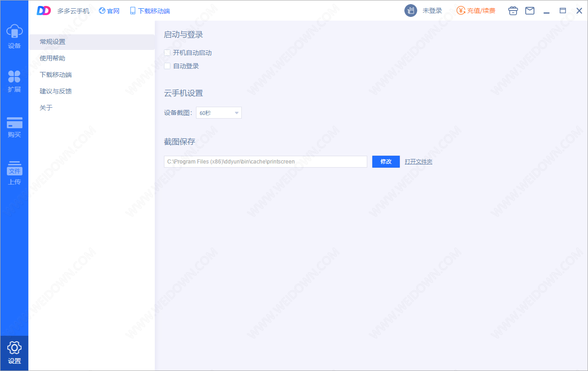Image resolution: width=588 pixels, height=371 pixels.
Task: Open the 官网 link in title bar
Action: [109, 11]
